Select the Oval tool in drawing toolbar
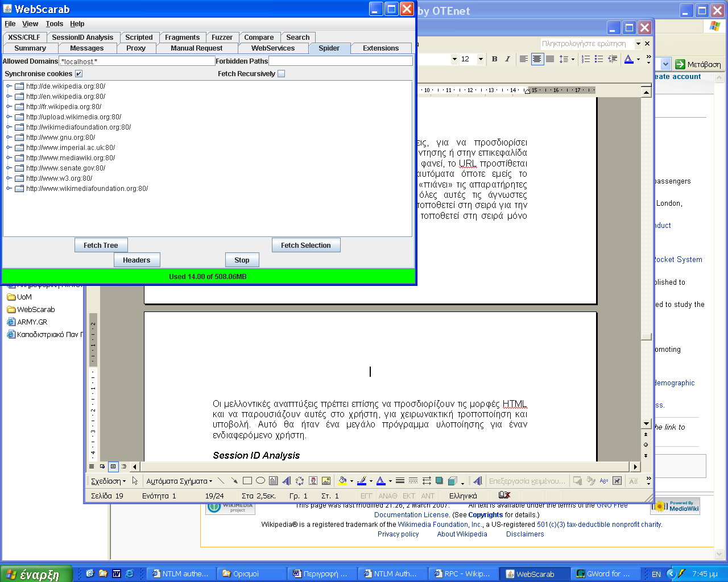The width and height of the screenshot is (728, 582). (x=260, y=481)
